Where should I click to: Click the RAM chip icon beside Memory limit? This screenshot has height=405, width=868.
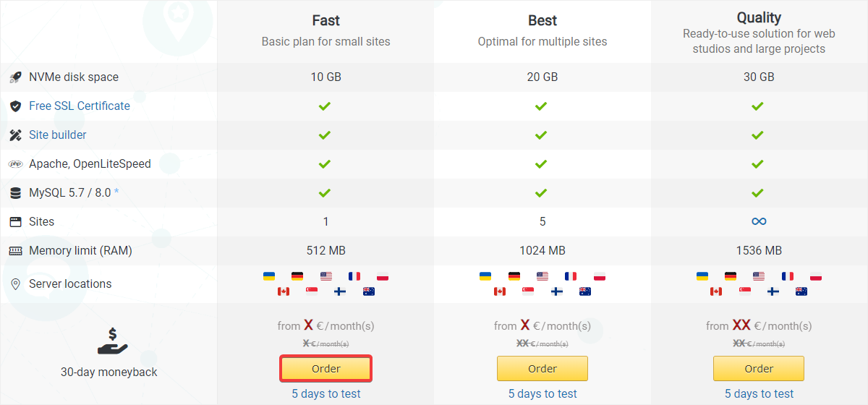click(x=15, y=251)
